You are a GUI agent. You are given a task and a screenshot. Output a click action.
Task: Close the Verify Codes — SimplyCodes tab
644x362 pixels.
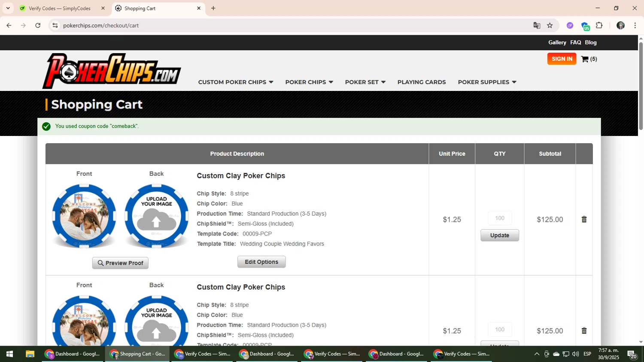click(103, 8)
